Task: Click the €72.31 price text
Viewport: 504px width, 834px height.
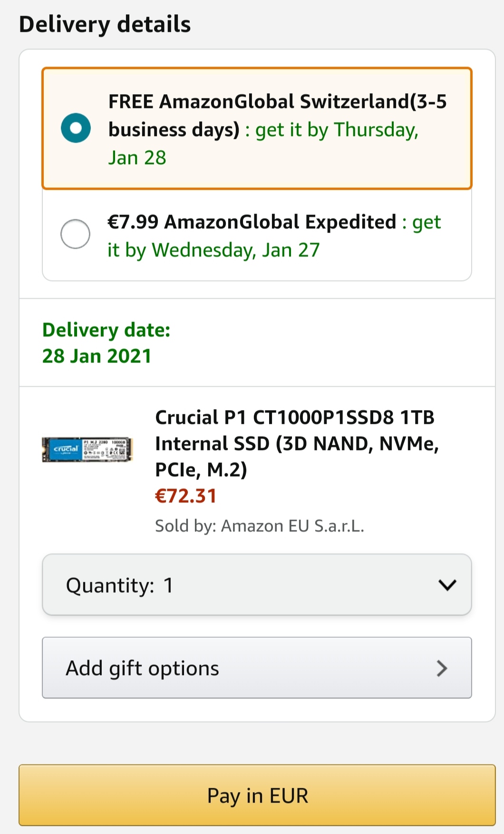Action: (186, 496)
